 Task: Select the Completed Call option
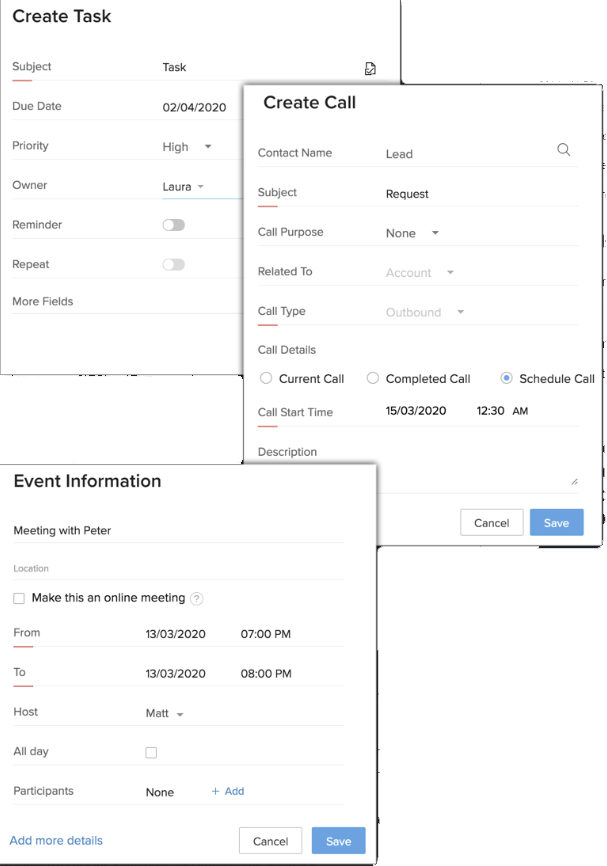coord(373,379)
